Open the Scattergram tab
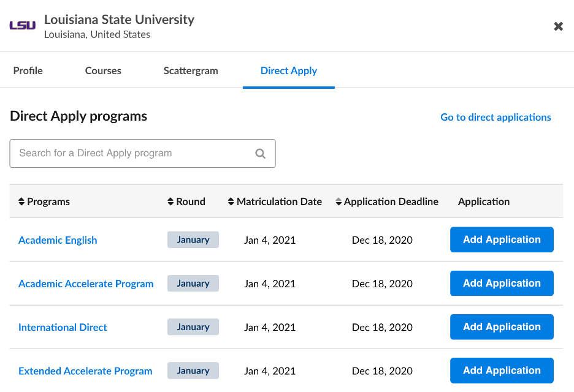Viewport: 574px width, 392px height. click(x=191, y=70)
